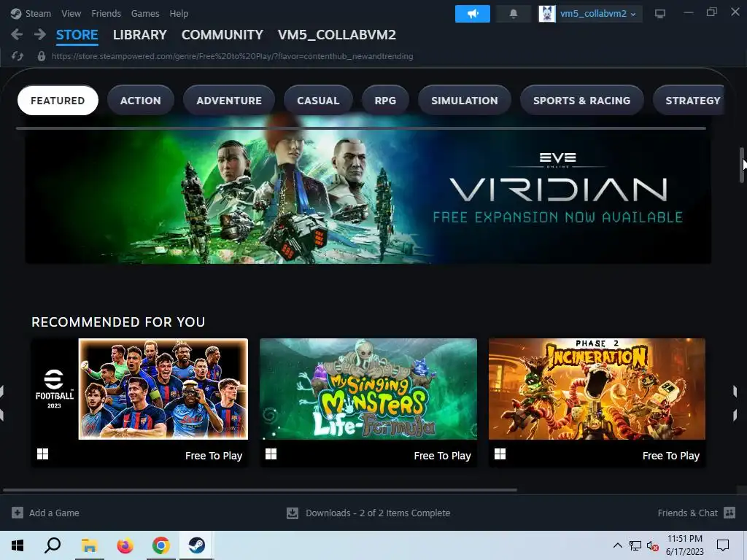
Task: Click Free To Play under Incineration card
Action: (x=671, y=456)
